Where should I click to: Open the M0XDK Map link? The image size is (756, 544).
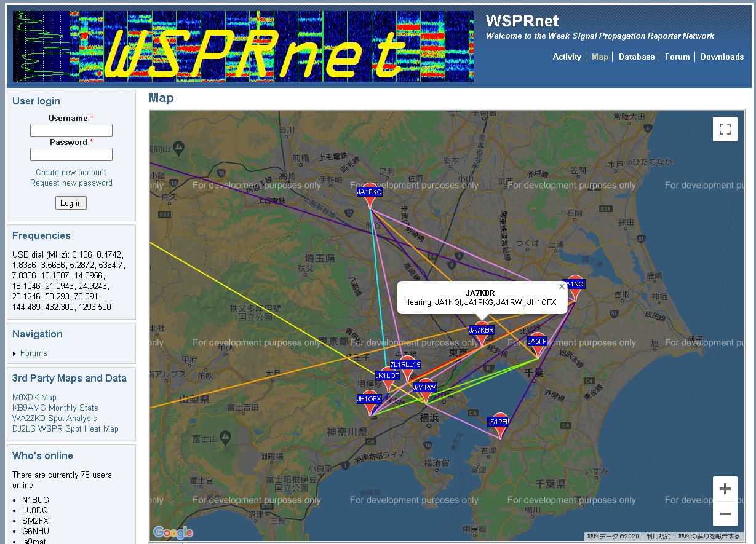point(34,398)
